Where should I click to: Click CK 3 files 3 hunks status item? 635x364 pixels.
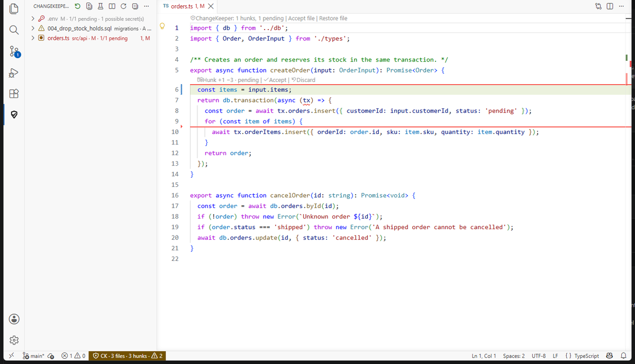128,356
